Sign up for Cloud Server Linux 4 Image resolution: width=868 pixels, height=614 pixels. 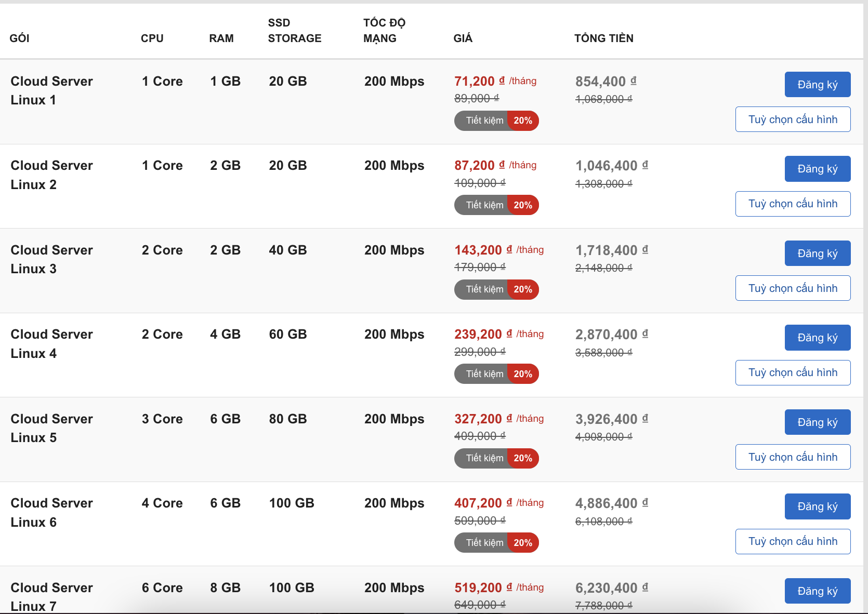[818, 338]
